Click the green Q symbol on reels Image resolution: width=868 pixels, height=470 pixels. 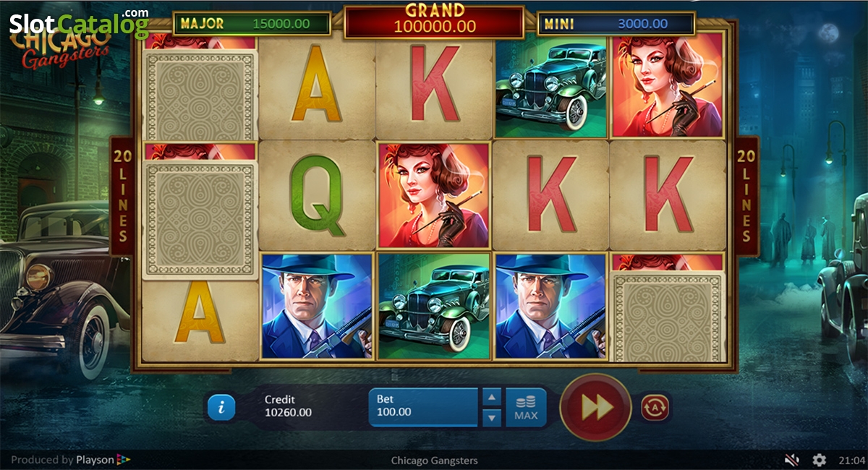pyautogui.click(x=316, y=196)
